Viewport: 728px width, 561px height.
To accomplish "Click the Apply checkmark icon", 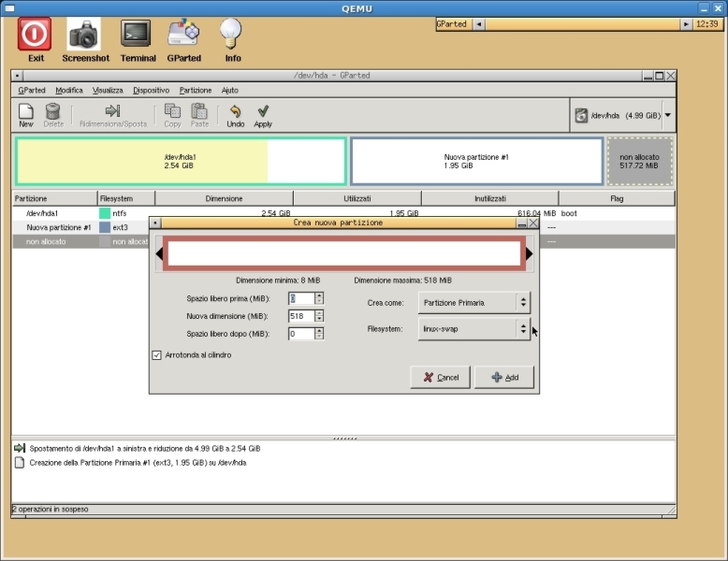I will (x=263, y=111).
